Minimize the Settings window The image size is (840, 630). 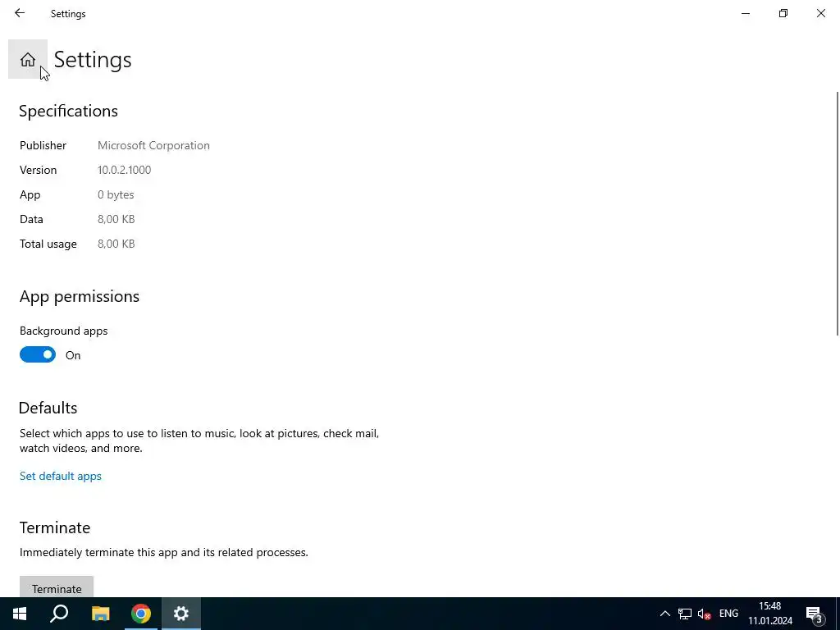tap(745, 13)
